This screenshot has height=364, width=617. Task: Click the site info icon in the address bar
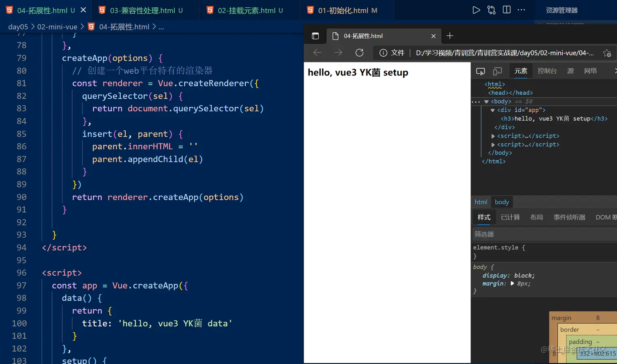click(x=383, y=53)
